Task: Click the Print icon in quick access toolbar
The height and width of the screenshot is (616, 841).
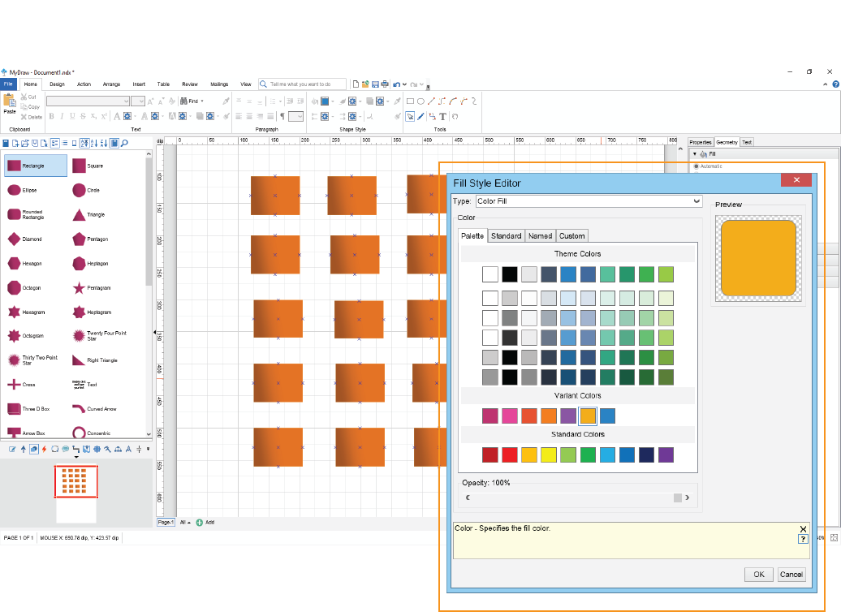Action: (385, 84)
